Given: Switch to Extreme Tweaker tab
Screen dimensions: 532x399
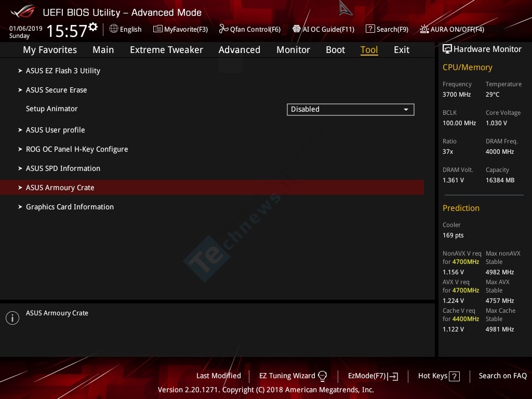Looking at the screenshot, I should 166,50.
